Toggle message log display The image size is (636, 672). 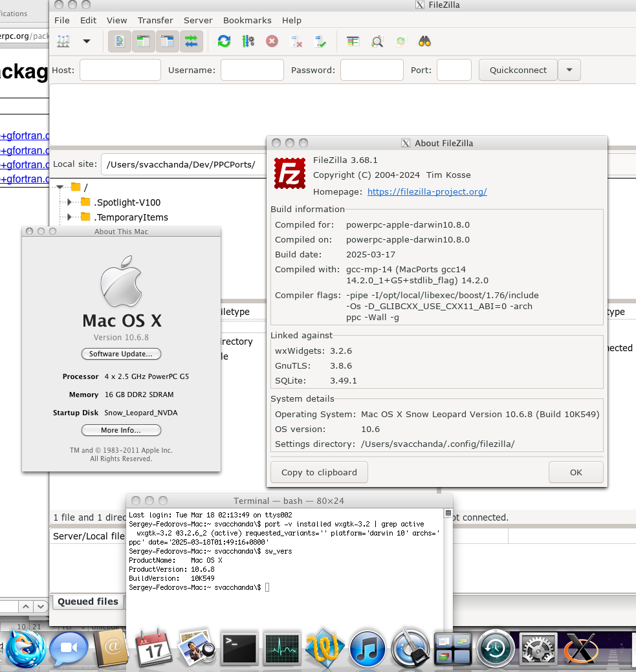click(120, 41)
